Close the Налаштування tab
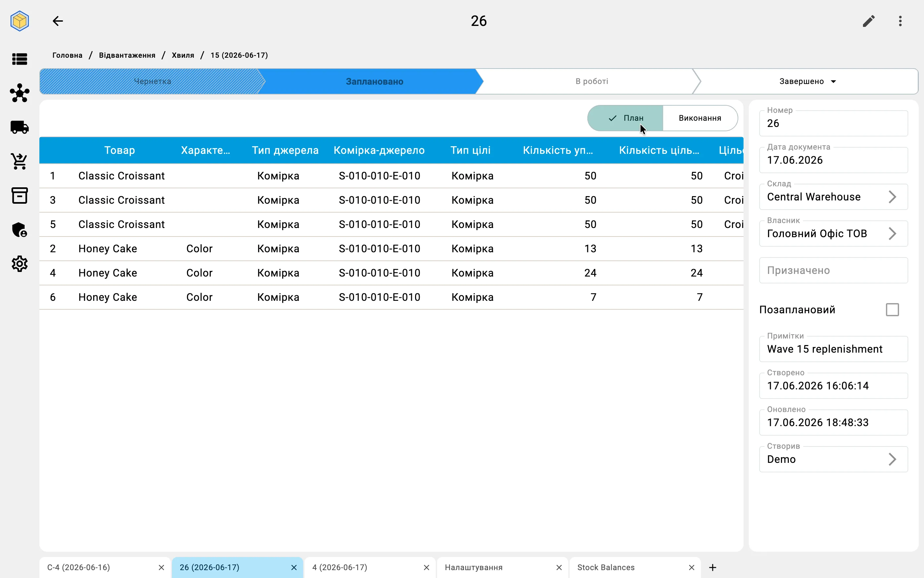This screenshot has height=578, width=924. pyautogui.click(x=559, y=567)
